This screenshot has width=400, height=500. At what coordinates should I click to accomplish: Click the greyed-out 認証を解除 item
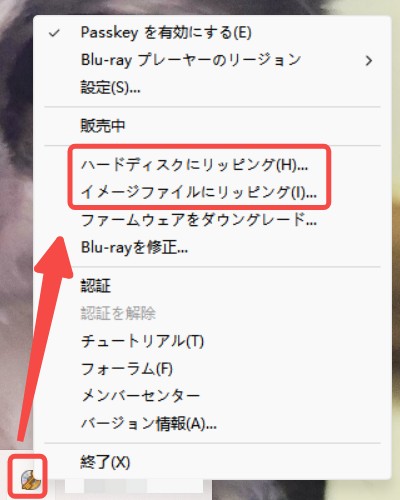(x=118, y=313)
